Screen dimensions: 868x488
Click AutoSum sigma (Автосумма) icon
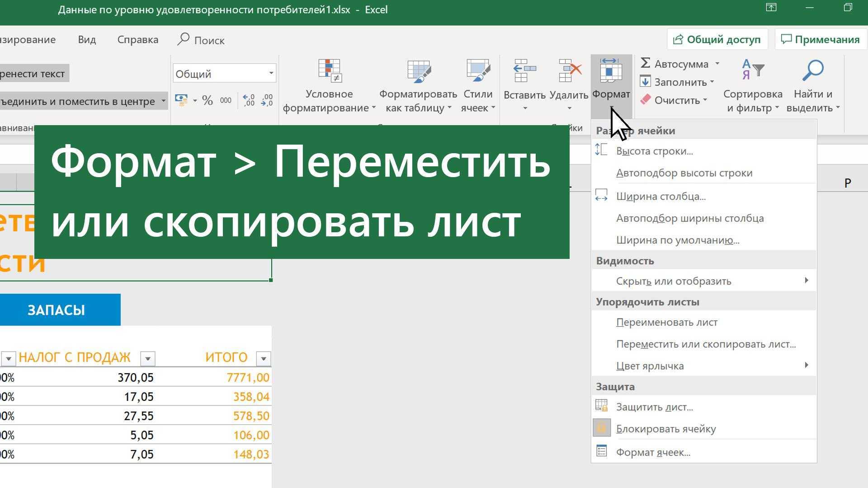646,63
